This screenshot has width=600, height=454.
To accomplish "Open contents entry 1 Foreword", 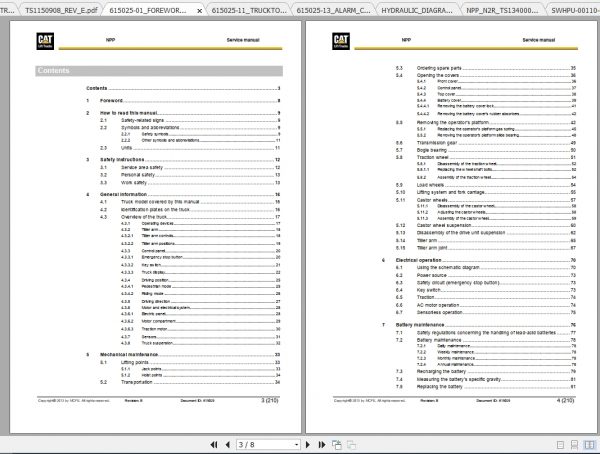I will (x=184, y=101).
